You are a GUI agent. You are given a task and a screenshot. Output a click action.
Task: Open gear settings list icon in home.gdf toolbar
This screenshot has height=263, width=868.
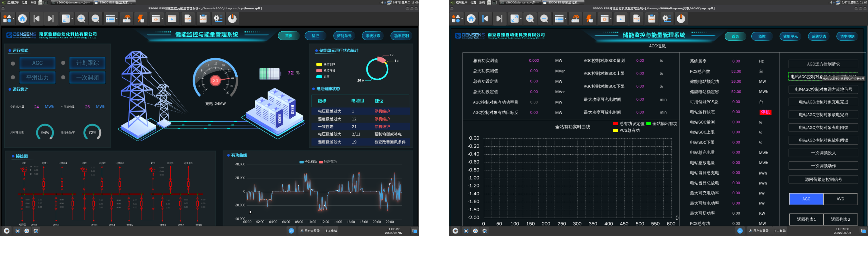218,18
